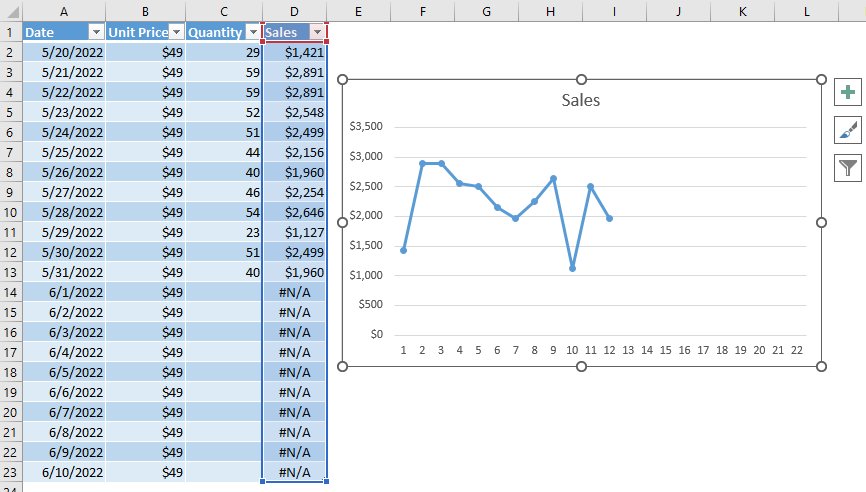Viewport: 866px width, 492px height.
Task: Select the cell showing $2,646 sales
Action: click(x=294, y=212)
